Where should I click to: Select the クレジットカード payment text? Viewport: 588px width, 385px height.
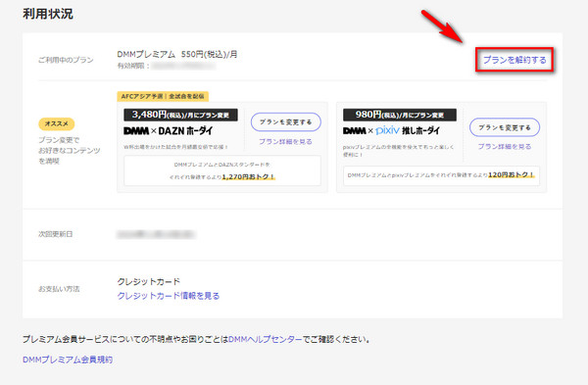pyautogui.click(x=149, y=281)
